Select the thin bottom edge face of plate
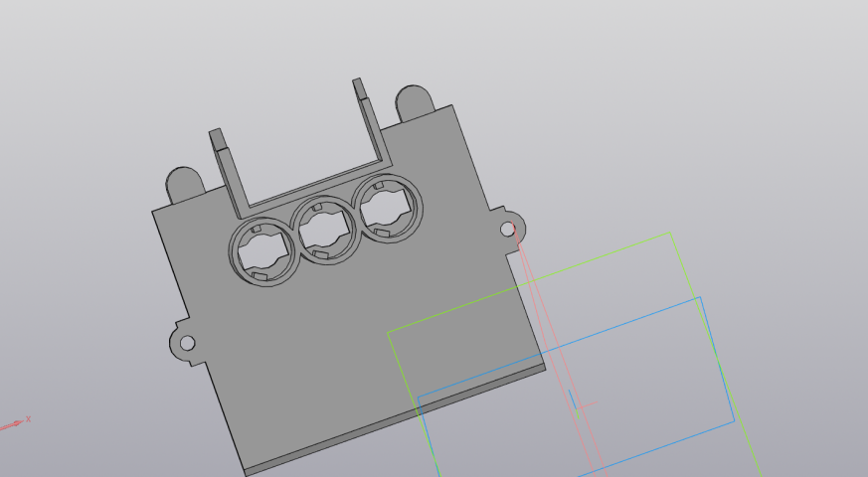The height and width of the screenshot is (477, 868). (396, 420)
